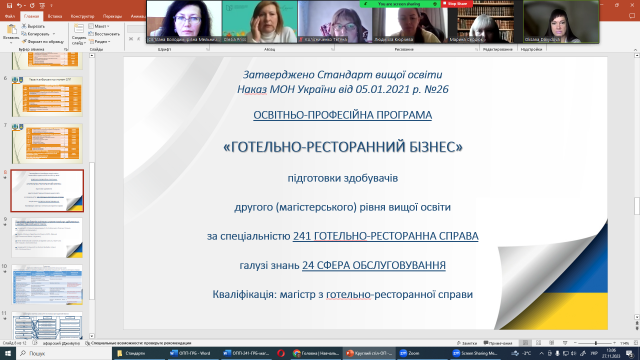Open Zoom taskbar window
The width and height of the screenshot is (640, 360).
[x=423, y=353]
